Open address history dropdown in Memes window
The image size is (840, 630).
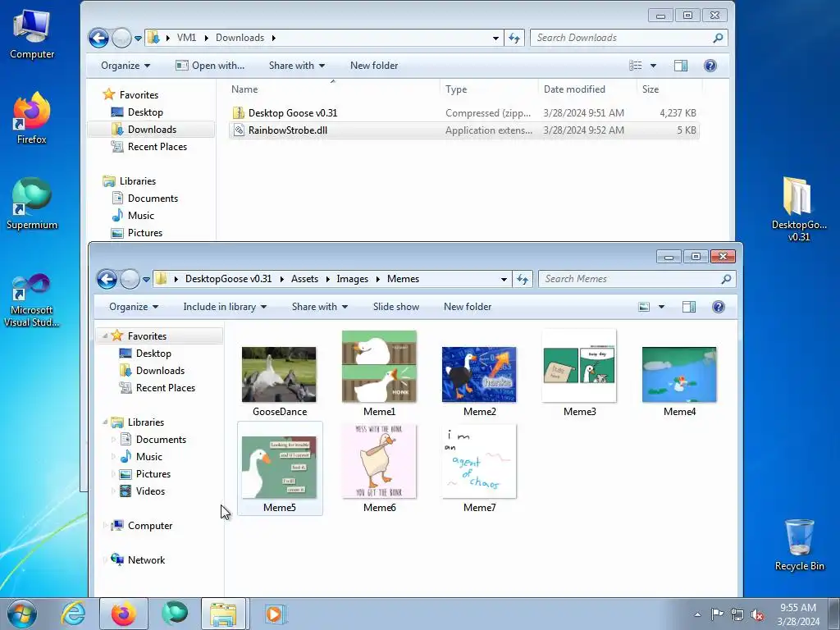[x=504, y=279]
